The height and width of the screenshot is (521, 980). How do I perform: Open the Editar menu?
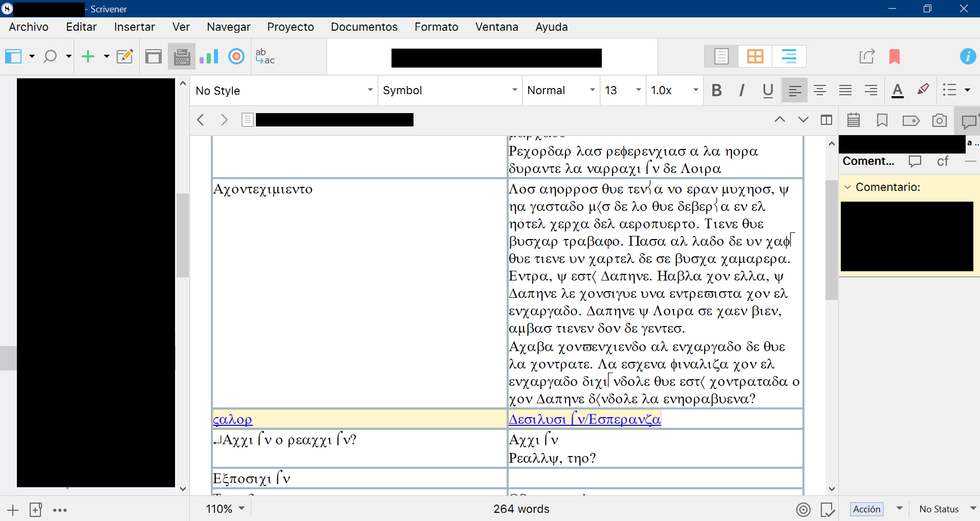tap(81, 27)
